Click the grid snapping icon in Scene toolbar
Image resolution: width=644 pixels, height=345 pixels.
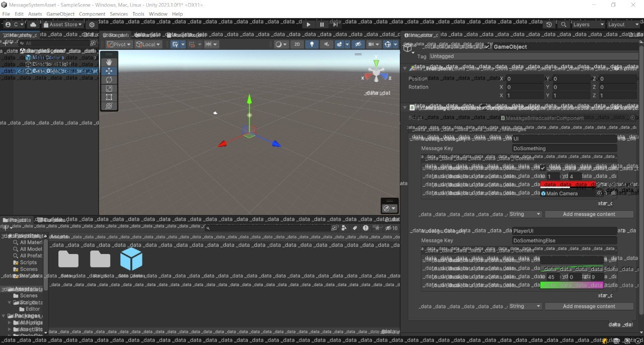click(x=175, y=44)
